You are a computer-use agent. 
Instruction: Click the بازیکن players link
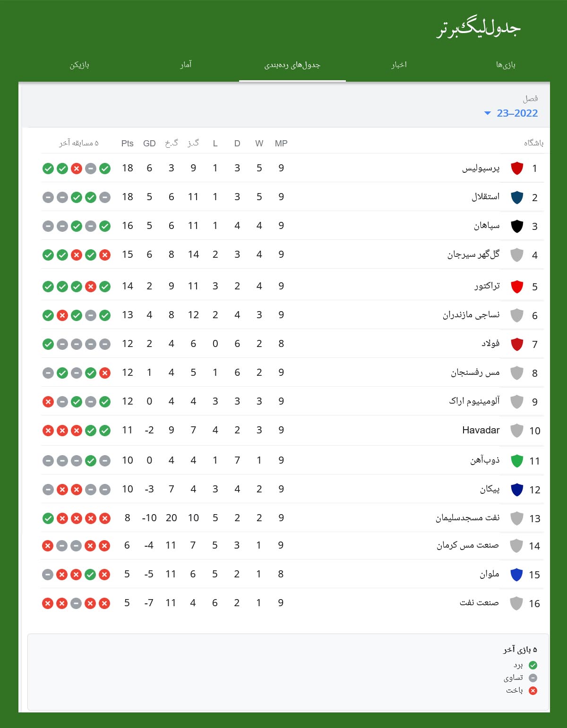pyautogui.click(x=80, y=65)
